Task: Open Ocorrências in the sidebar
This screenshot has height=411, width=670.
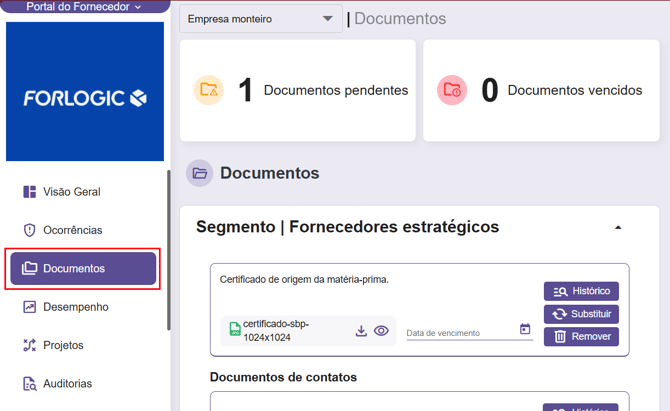Action: pyautogui.click(x=72, y=230)
